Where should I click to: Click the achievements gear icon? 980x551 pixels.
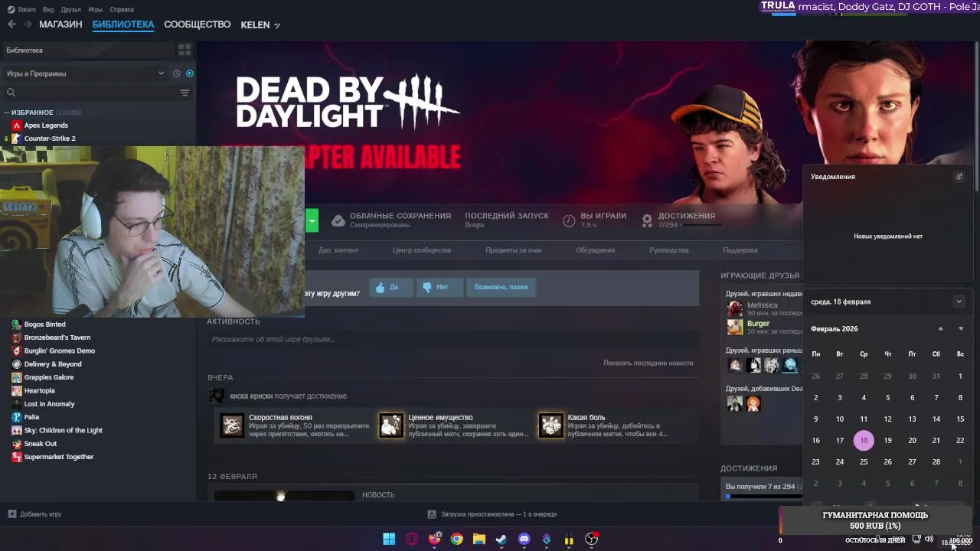coord(647,220)
